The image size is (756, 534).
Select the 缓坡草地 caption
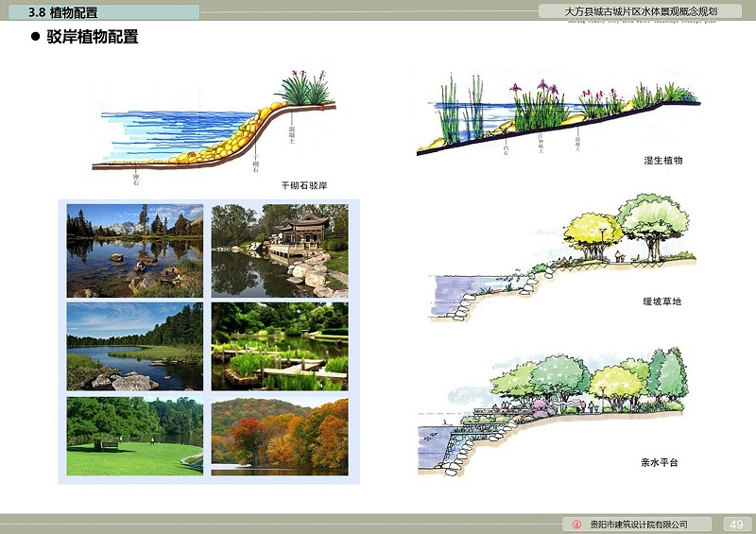[661, 301]
